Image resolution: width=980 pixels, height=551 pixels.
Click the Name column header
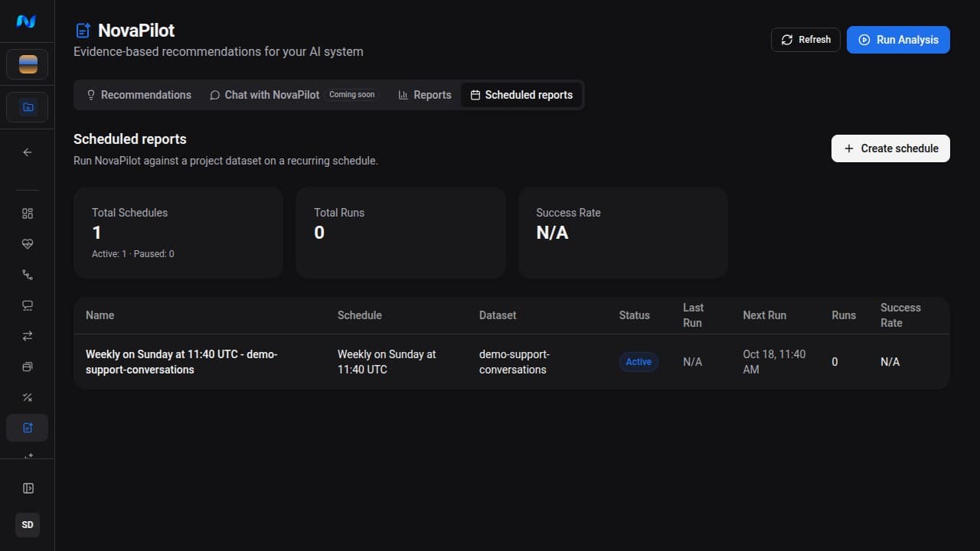[x=100, y=315]
